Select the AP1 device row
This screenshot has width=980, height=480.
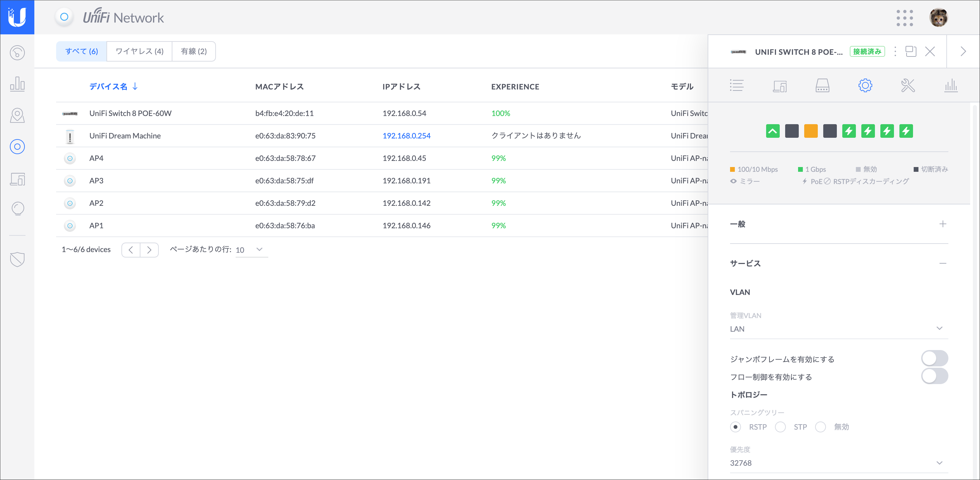click(x=382, y=225)
